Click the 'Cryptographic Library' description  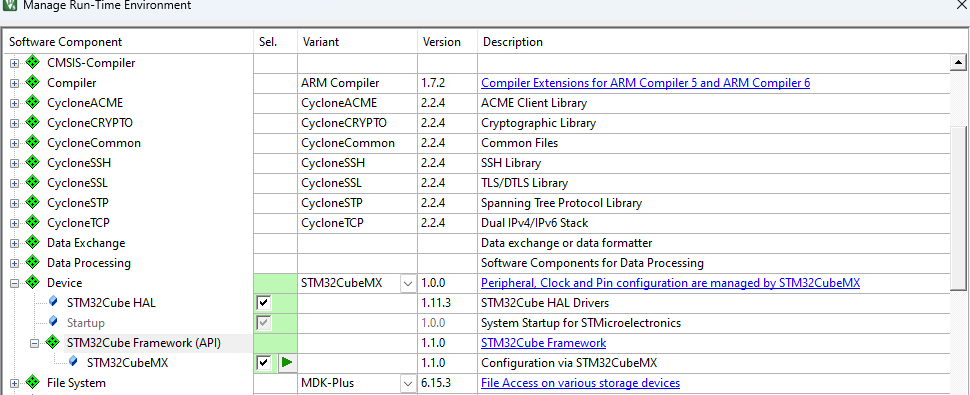click(x=538, y=123)
